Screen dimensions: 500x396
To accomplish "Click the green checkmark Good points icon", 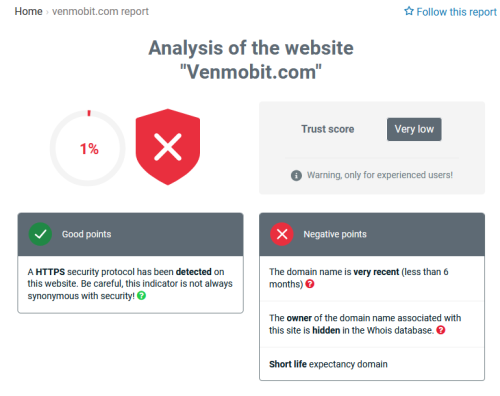I will click(x=40, y=234).
